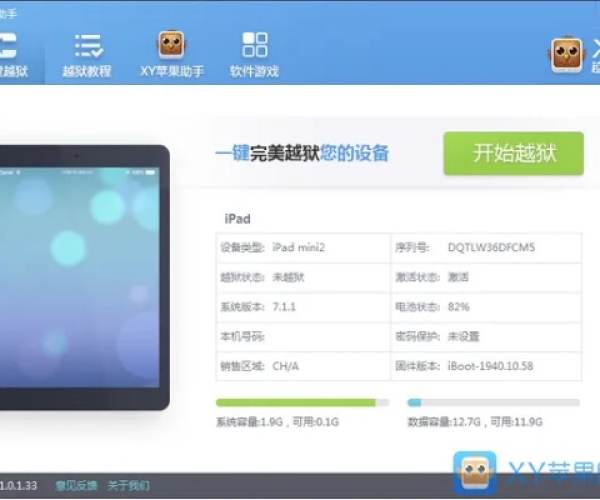The image size is (600, 500).
Task: Click the 销售区域 CH/A cell
Action: point(303,366)
